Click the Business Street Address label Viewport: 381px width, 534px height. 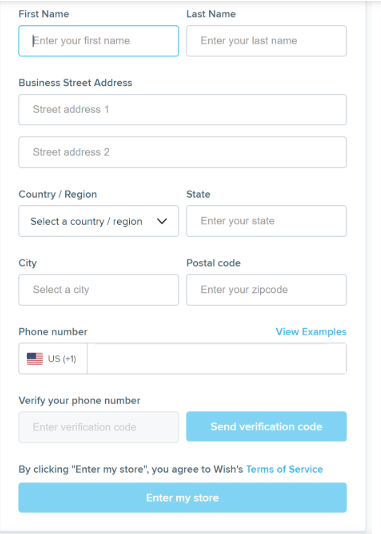coord(75,83)
